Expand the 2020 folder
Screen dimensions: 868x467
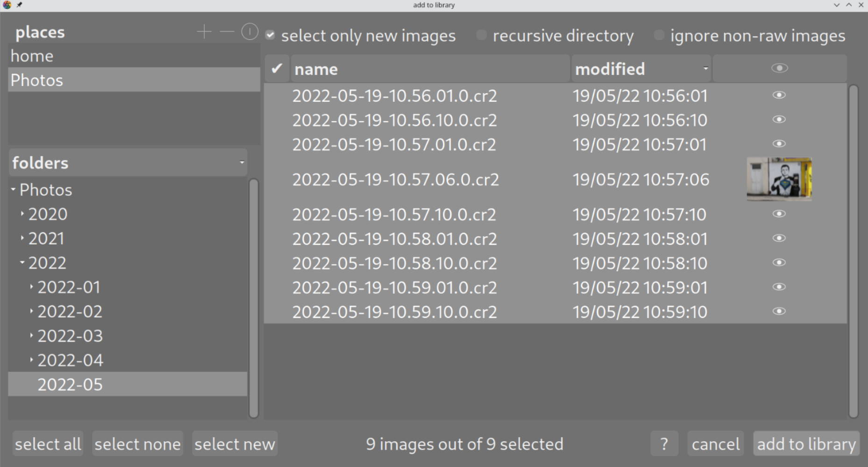pos(22,214)
